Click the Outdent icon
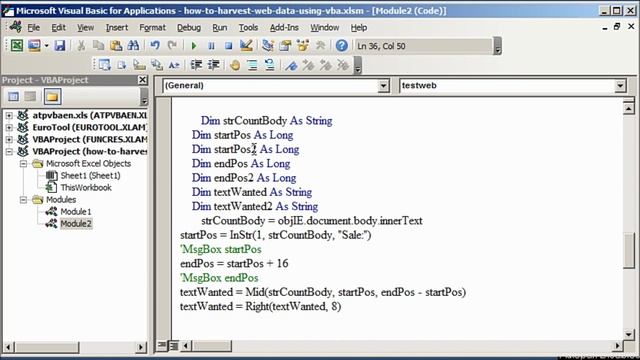Screen dimensions: 640x360 (x=213, y=64)
